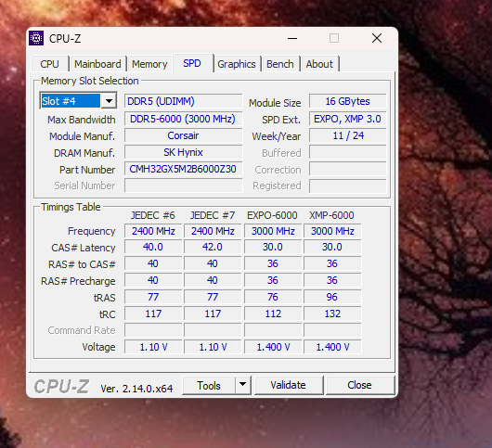
Task: Click the Validate button
Action: pyautogui.click(x=289, y=385)
